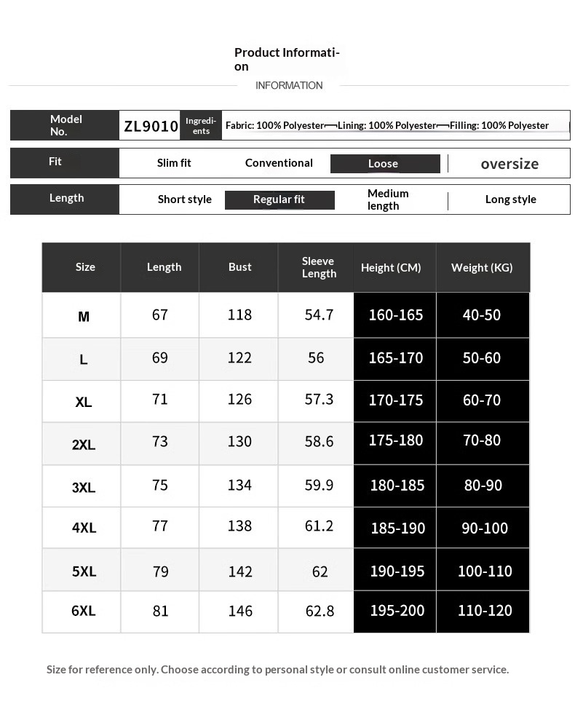Click the Weight (KG) column header
The height and width of the screenshot is (728, 575).
click(x=481, y=267)
